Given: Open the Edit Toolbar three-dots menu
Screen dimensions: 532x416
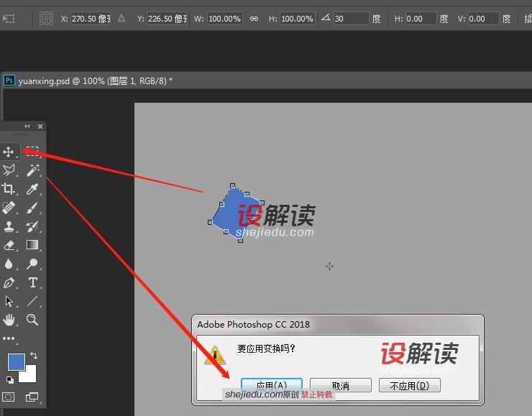Looking at the screenshot, I should click(x=9, y=338).
